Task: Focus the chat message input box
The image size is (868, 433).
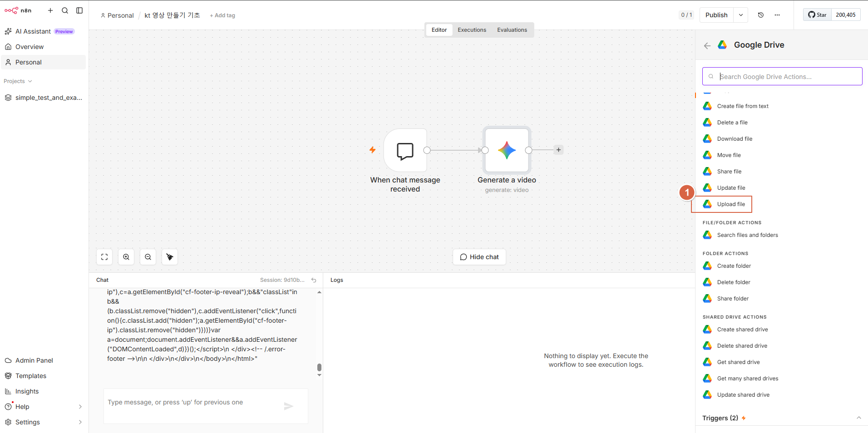Action: (x=206, y=406)
